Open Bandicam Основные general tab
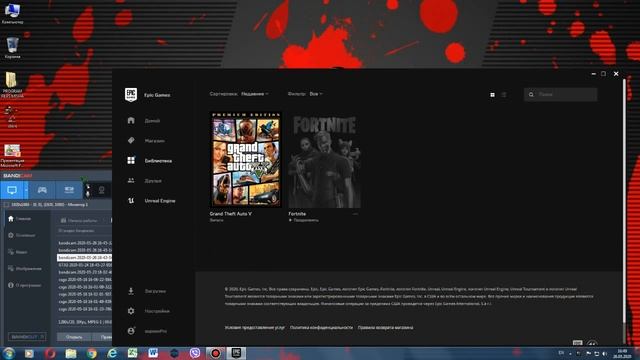This screenshot has height=360, width=640. (22, 236)
